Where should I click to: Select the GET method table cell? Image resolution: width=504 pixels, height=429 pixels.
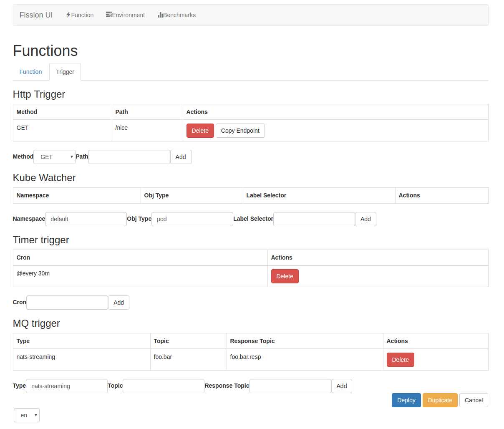pos(63,131)
